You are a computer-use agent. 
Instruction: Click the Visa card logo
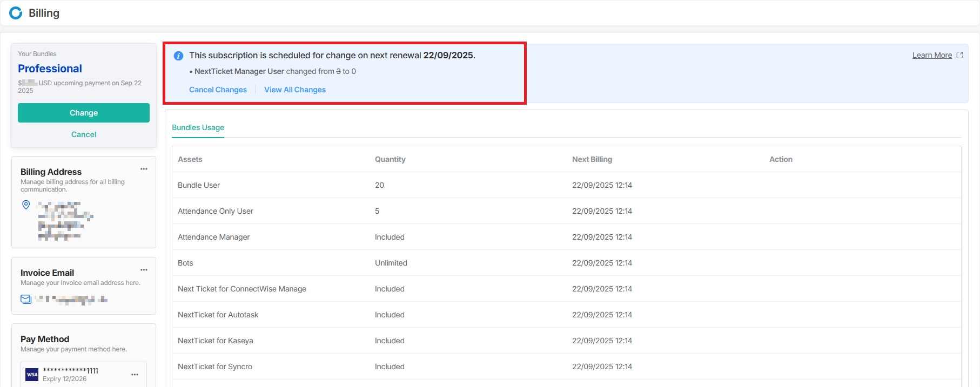[x=32, y=374]
